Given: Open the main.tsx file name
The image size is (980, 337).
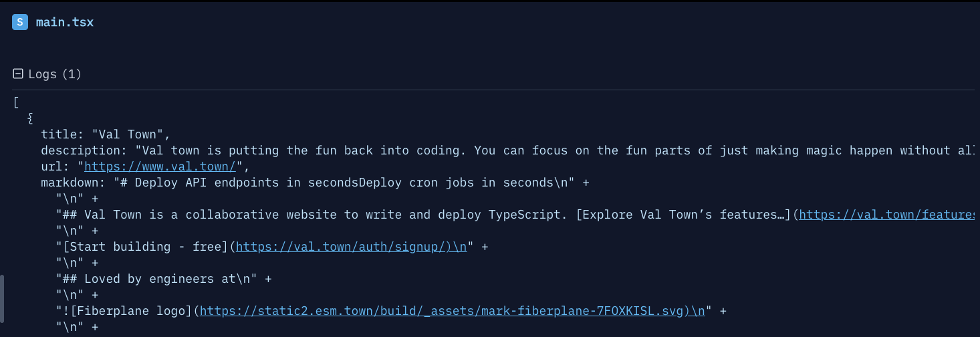Looking at the screenshot, I should pos(65,22).
